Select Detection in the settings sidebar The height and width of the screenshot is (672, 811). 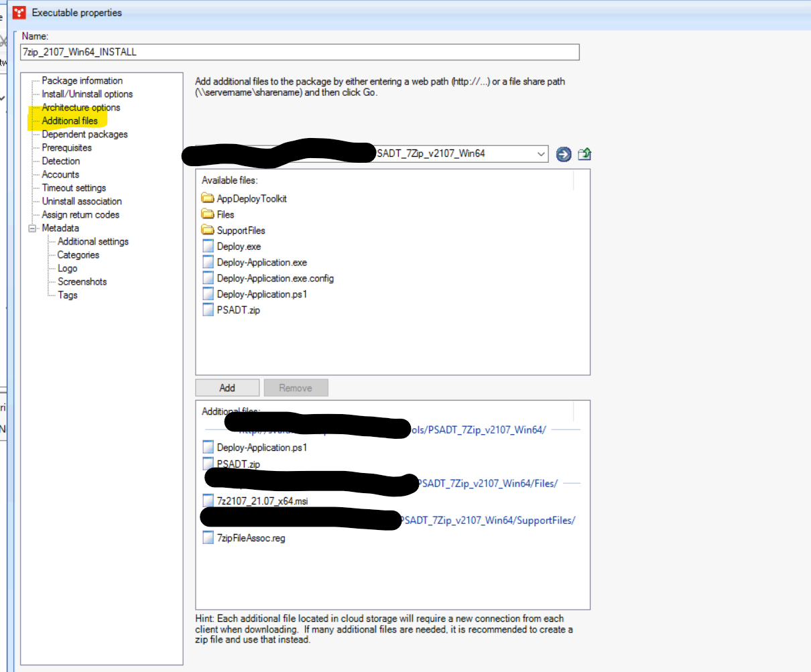61,161
